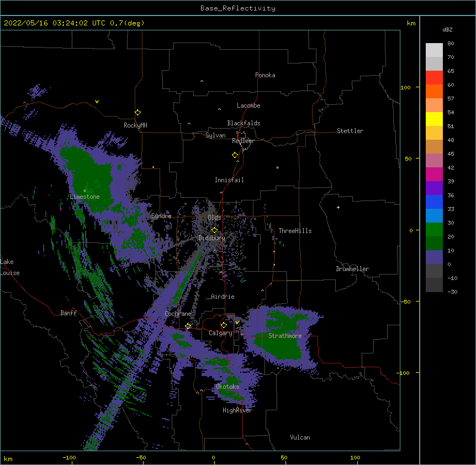This screenshot has height=465, width=476.
Task: Click the bright green 30 dBZ legend swatch
Action: pos(434,230)
